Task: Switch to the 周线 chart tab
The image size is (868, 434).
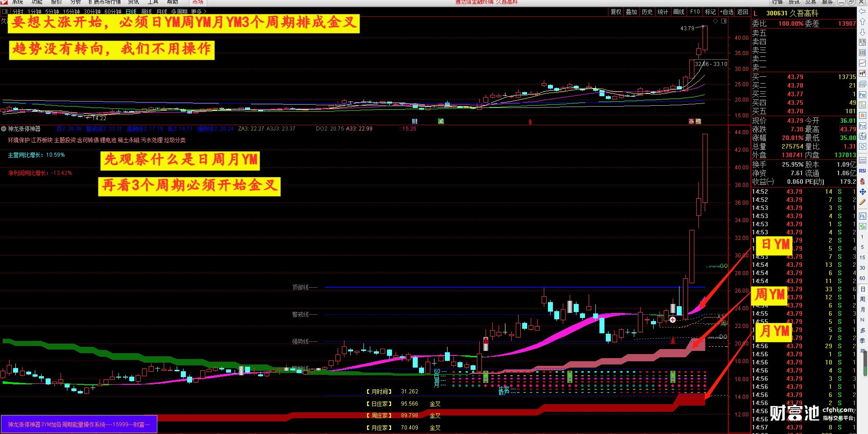Action: [x=146, y=12]
